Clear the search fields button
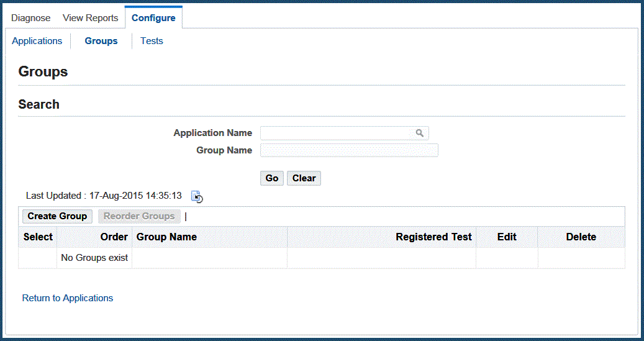 tap(304, 178)
